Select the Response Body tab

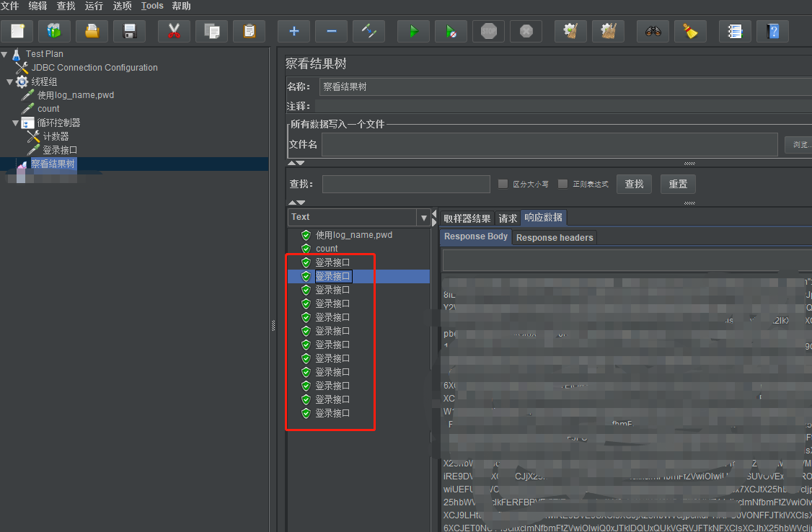475,236
